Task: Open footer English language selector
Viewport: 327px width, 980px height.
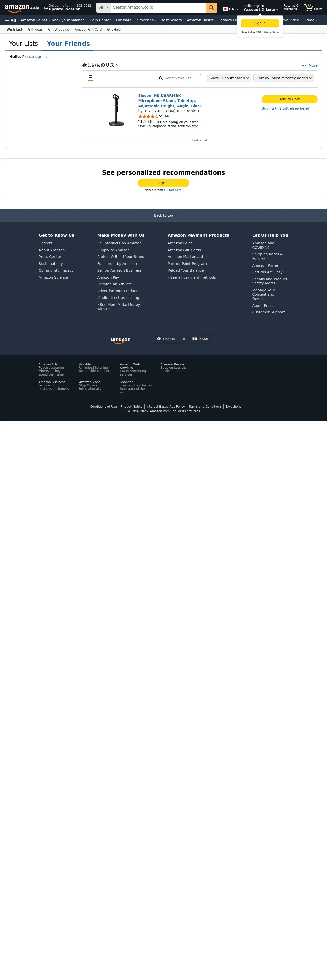Action: [x=171, y=339]
